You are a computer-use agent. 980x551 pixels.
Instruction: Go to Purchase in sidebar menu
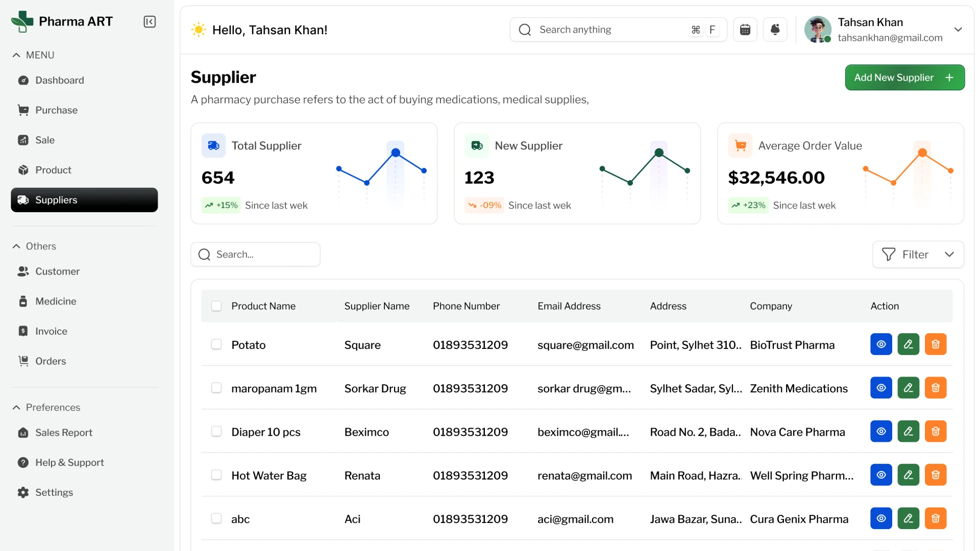(56, 110)
